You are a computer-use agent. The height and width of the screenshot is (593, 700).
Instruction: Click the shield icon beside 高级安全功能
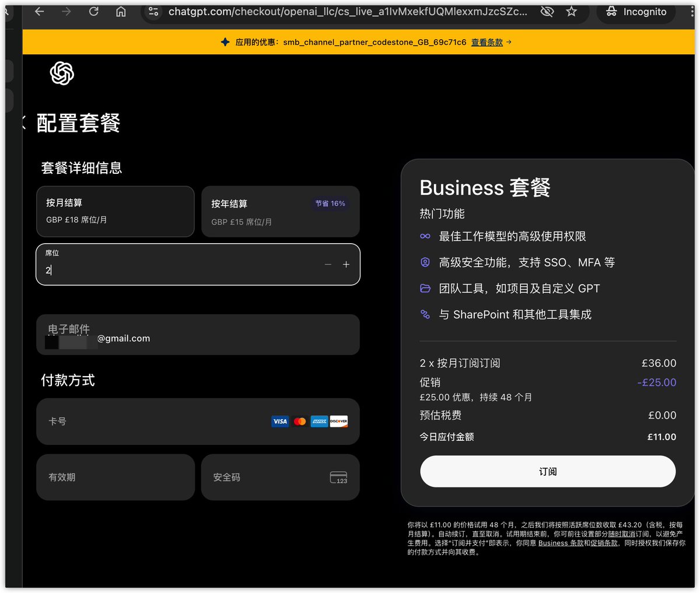pyautogui.click(x=425, y=262)
